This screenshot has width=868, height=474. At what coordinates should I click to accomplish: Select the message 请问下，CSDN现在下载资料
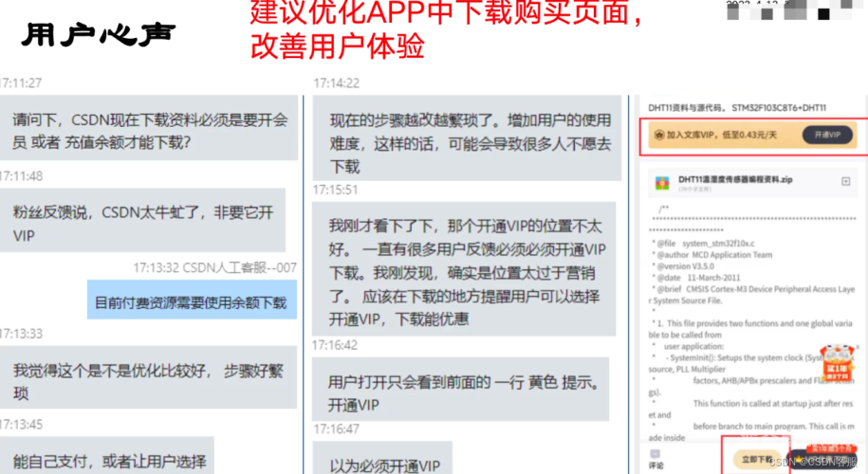pyautogui.click(x=148, y=128)
